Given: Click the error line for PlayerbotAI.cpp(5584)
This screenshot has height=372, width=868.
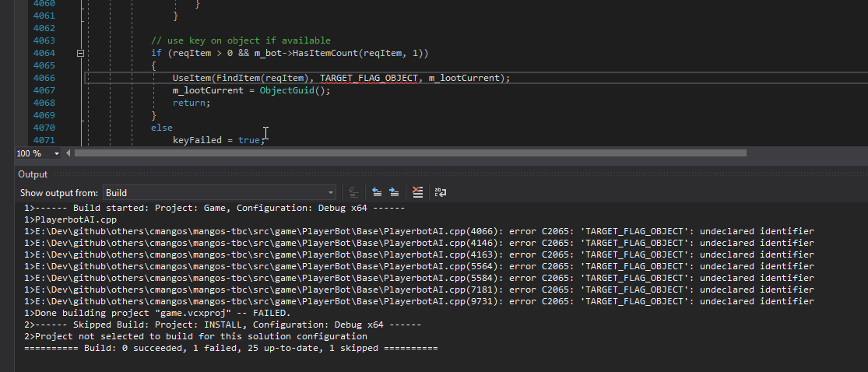Looking at the screenshot, I should [419, 278].
